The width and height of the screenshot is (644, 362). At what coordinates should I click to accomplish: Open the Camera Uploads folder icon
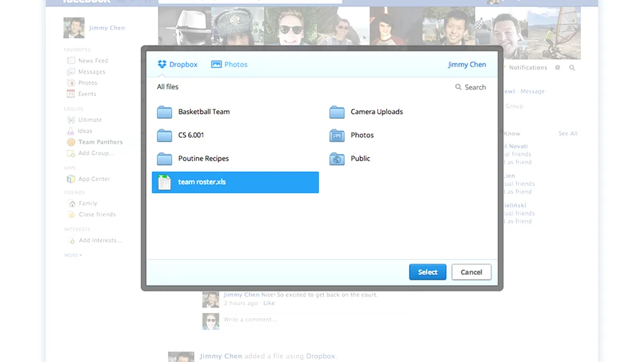pos(337,112)
